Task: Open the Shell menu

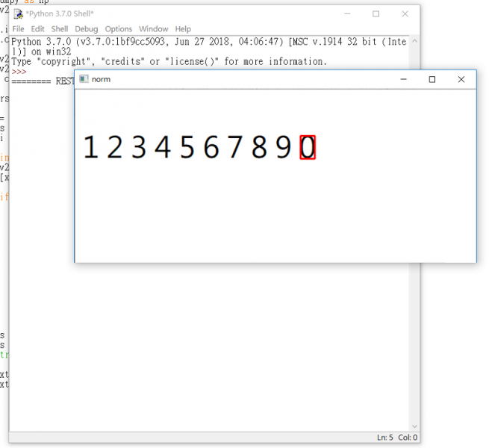Action: click(60, 29)
